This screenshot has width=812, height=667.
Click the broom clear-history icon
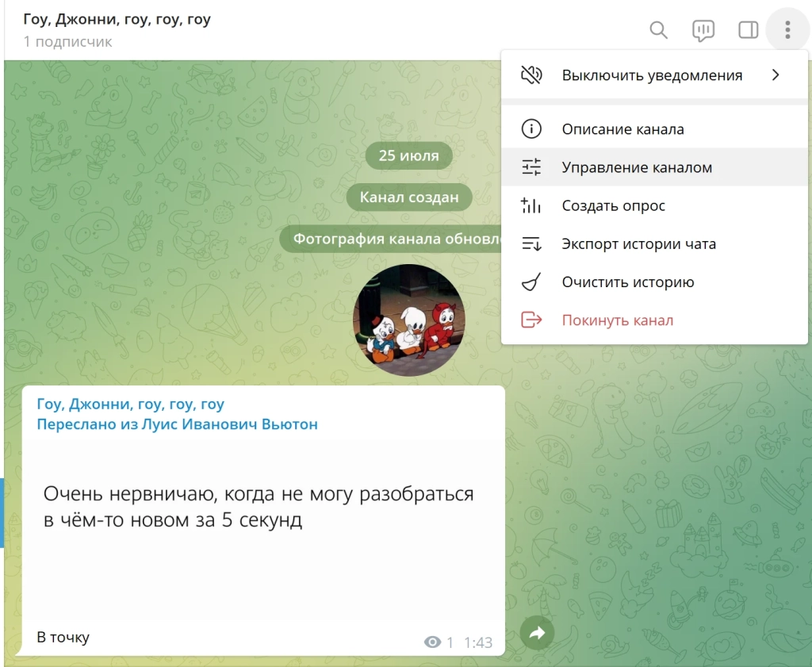tap(531, 282)
